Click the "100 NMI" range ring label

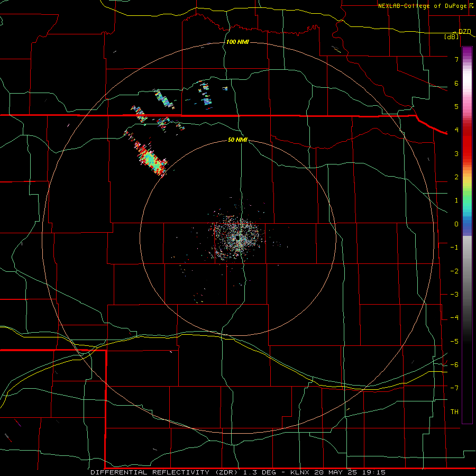click(x=237, y=42)
